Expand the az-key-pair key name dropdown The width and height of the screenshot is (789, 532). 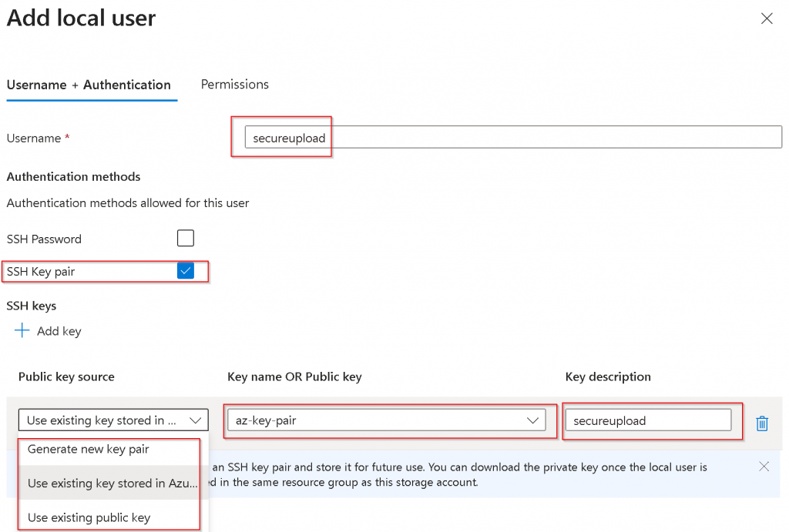(385, 420)
